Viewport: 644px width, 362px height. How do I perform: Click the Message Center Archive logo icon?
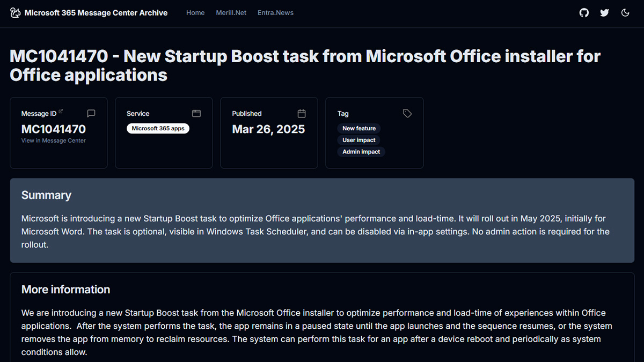tap(16, 13)
